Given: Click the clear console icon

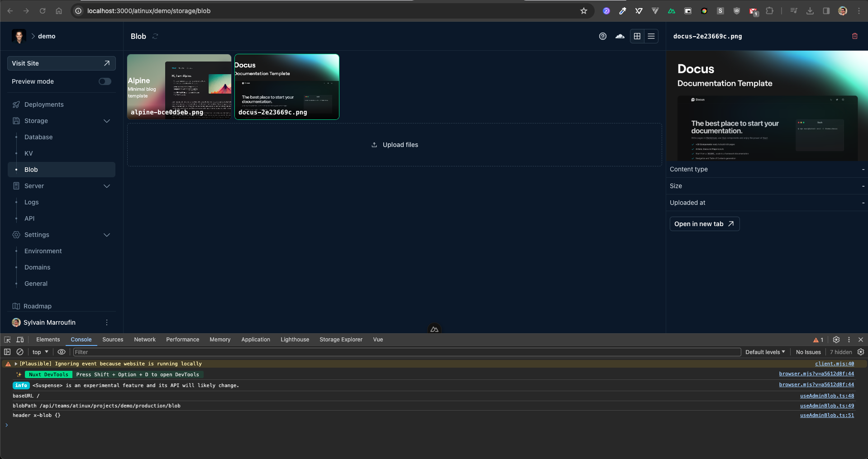Looking at the screenshot, I should (x=20, y=352).
